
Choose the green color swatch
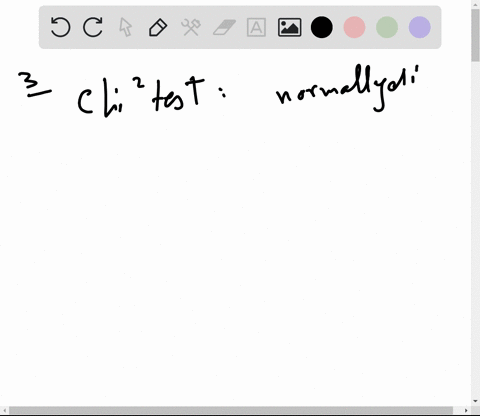[x=387, y=27]
